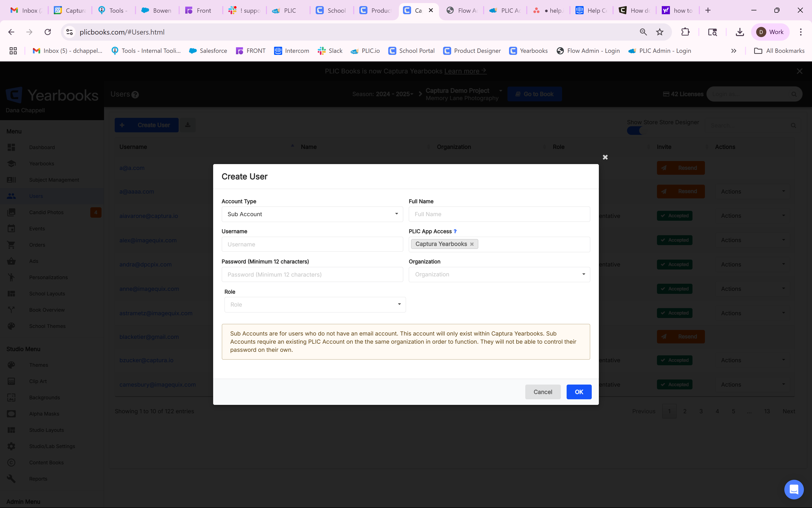This screenshot has height=508, width=812.
Task: Remove the Captura Yearbooks tag
Action: click(472, 244)
